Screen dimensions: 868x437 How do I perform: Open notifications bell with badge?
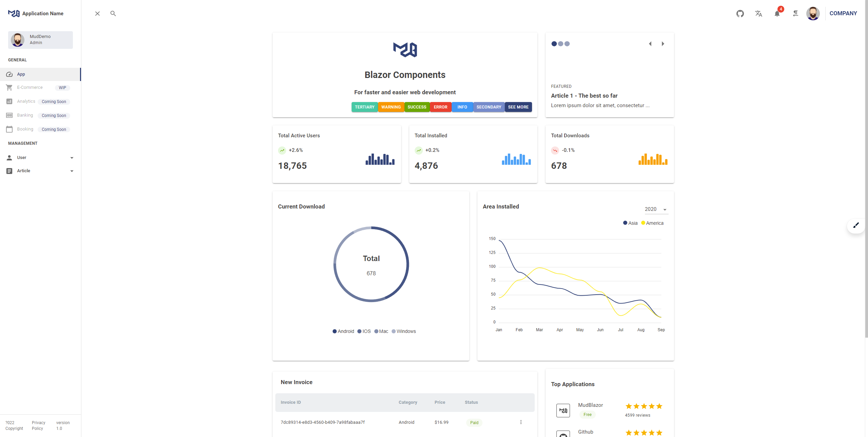[x=777, y=14]
